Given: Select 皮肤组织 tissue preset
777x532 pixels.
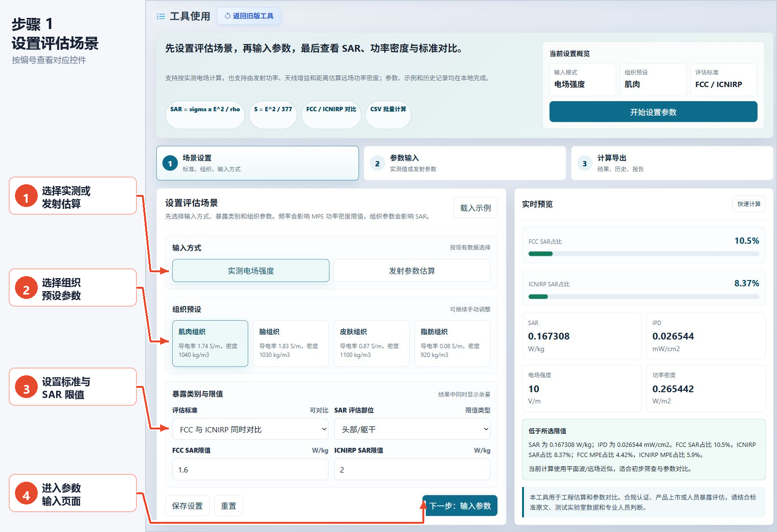Looking at the screenshot, I should (x=372, y=343).
